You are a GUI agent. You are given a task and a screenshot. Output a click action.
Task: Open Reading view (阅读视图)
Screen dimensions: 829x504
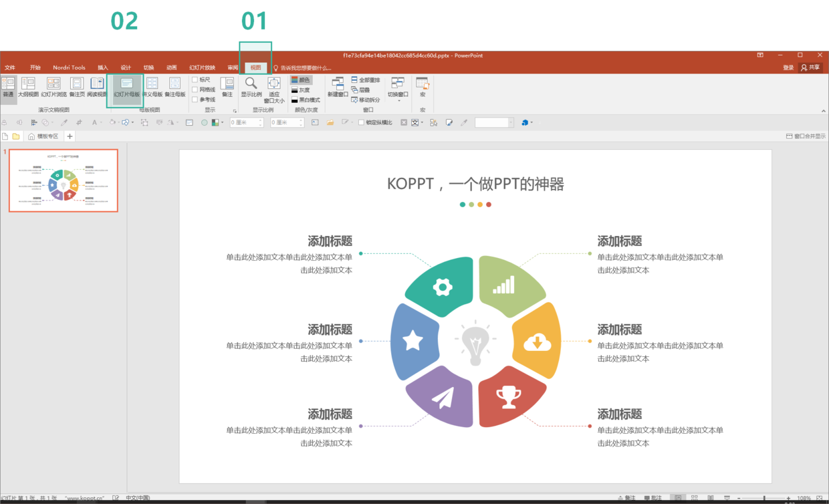tap(97, 88)
